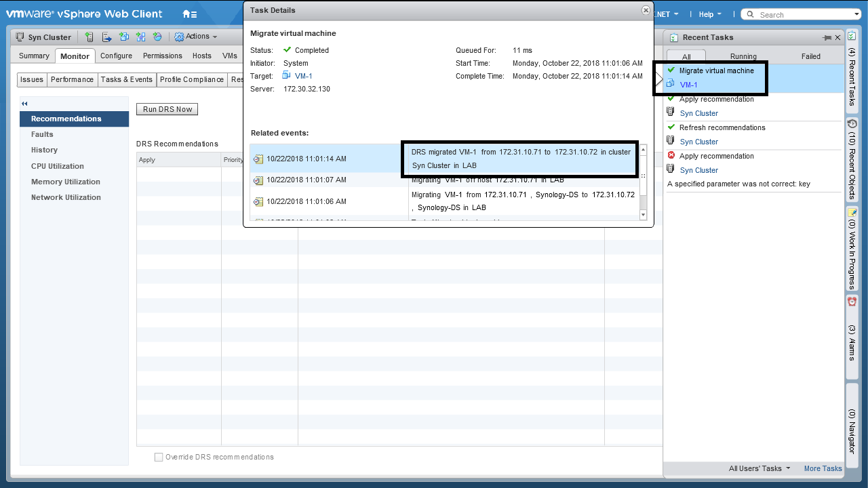Click the new virtual machine toolbar icon
This screenshot has height=488, width=868.
(124, 37)
